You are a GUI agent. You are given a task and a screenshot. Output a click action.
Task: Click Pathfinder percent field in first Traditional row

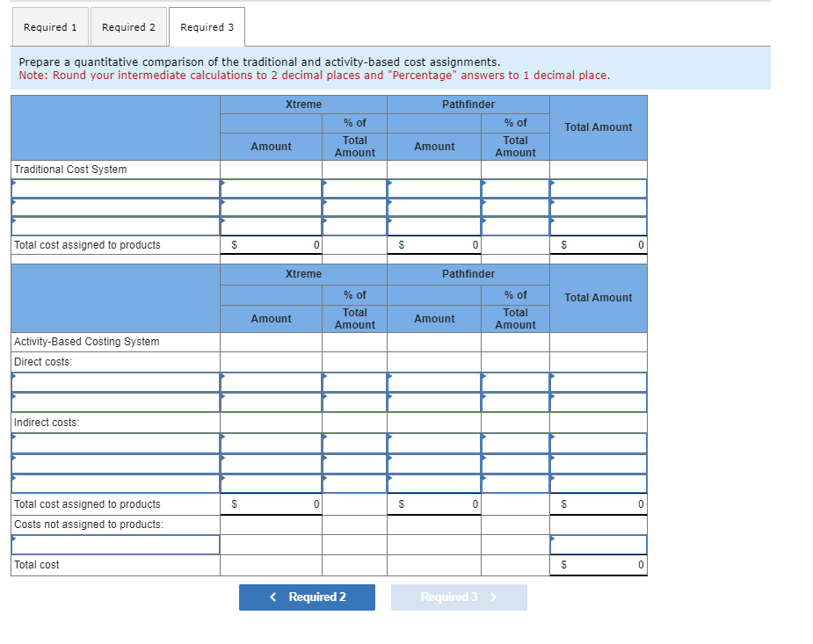[x=515, y=188]
